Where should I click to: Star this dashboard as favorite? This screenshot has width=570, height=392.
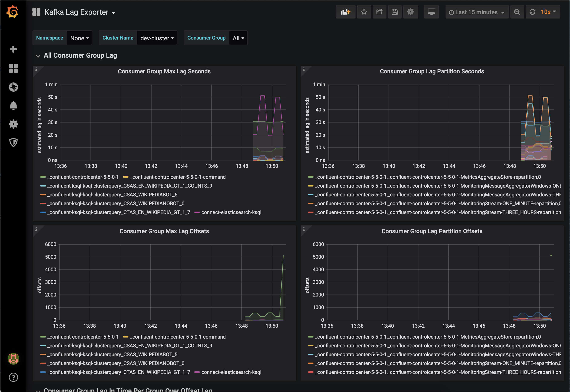364,12
